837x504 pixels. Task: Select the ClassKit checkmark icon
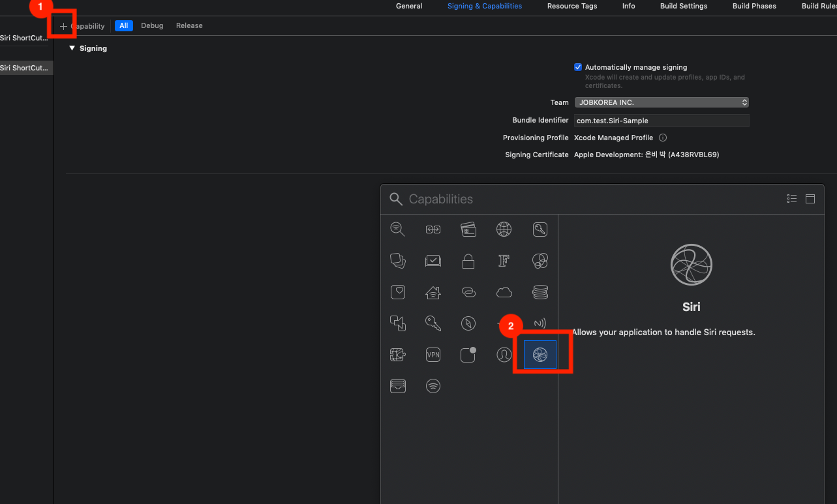pyautogui.click(x=433, y=261)
